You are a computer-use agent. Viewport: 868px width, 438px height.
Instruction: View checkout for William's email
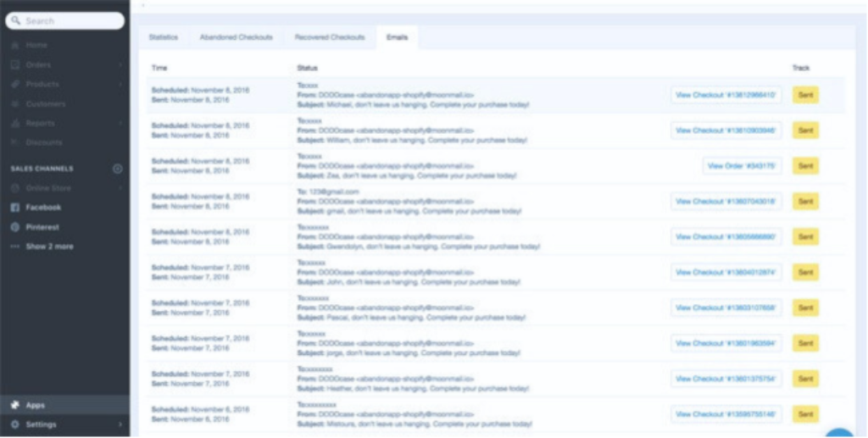click(x=726, y=130)
